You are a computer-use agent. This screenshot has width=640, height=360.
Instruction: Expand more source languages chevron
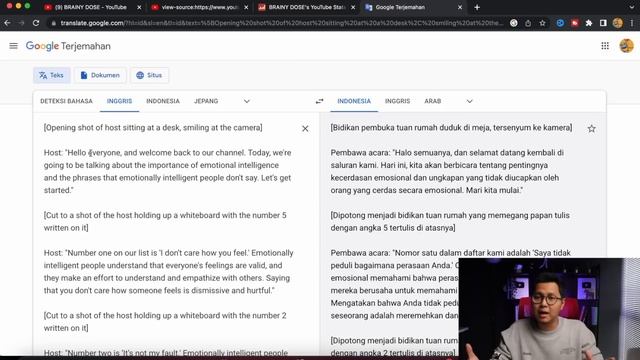(247, 101)
